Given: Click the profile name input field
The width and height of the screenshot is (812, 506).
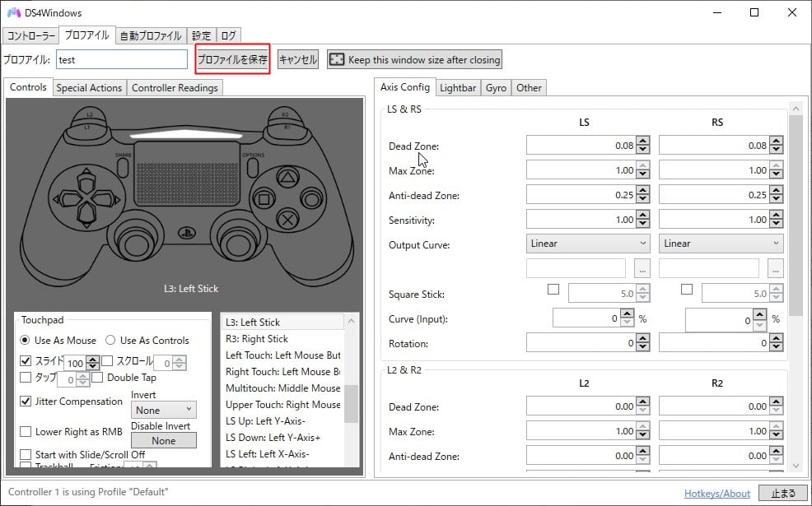Looking at the screenshot, I should click(122, 59).
